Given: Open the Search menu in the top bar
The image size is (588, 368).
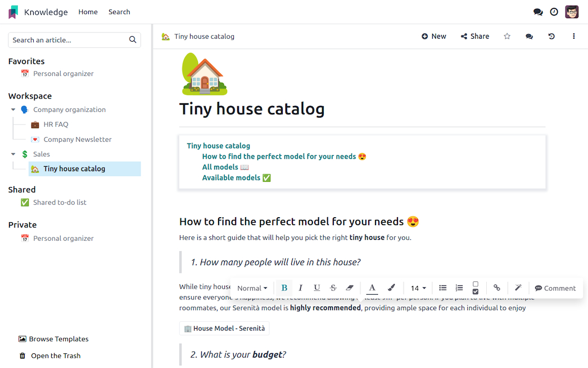Looking at the screenshot, I should coord(119,12).
